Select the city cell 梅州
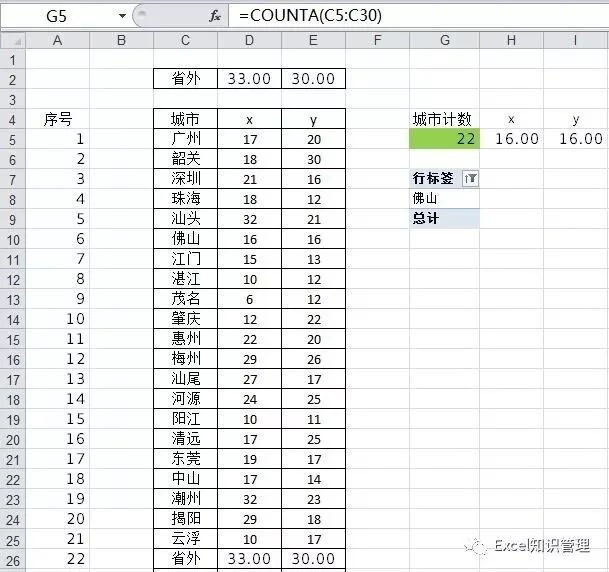This screenshot has width=609, height=572. coord(185,359)
